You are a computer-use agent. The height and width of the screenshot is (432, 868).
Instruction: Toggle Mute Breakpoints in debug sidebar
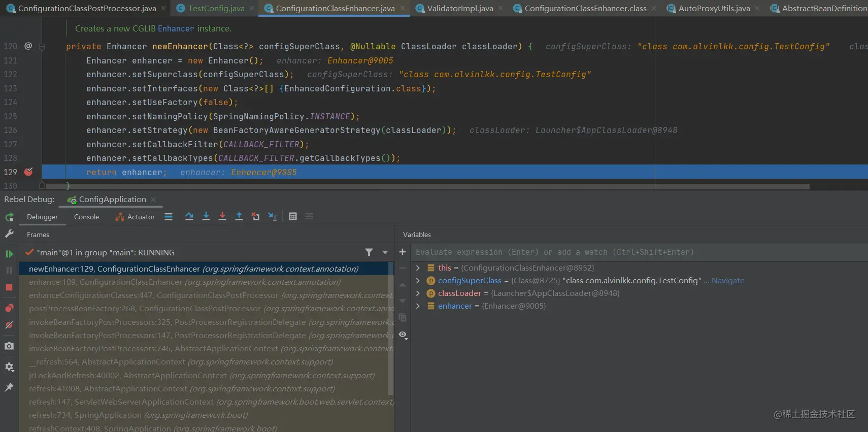pyautogui.click(x=9, y=325)
